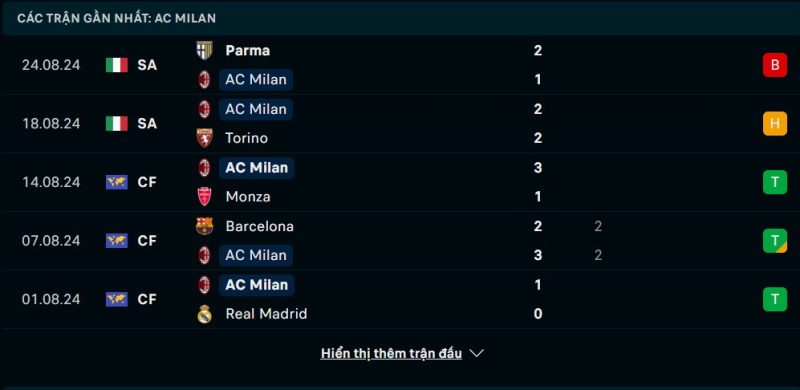Expand list via chevron beside Hiển thị thêm
The image size is (800, 390).
pos(476,353)
